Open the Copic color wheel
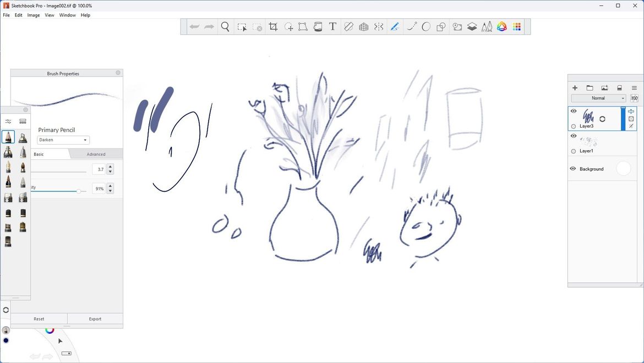This screenshot has width=644, height=363. [x=501, y=26]
